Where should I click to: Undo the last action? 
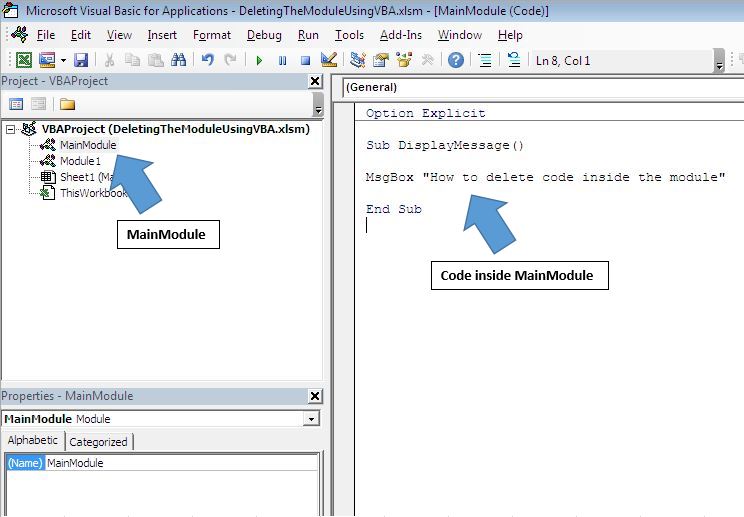pyautogui.click(x=207, y=60)
